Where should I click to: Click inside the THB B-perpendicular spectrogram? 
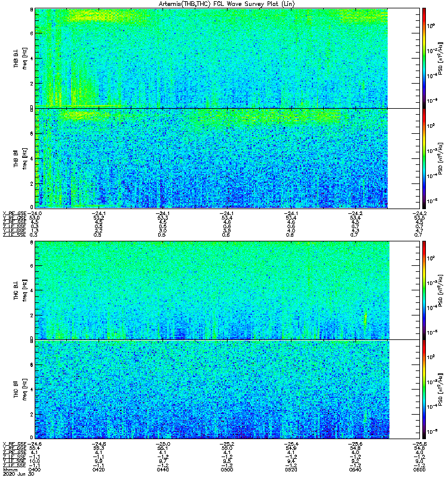[x=211, y=58]
